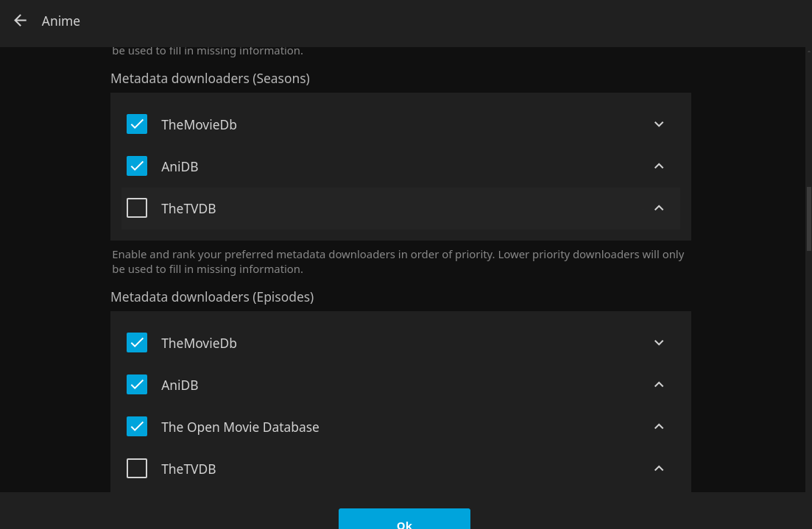Click the back arrow icon
Viewport: 812px width, 529px height.
pyautogui.click(x=20, y=21)
